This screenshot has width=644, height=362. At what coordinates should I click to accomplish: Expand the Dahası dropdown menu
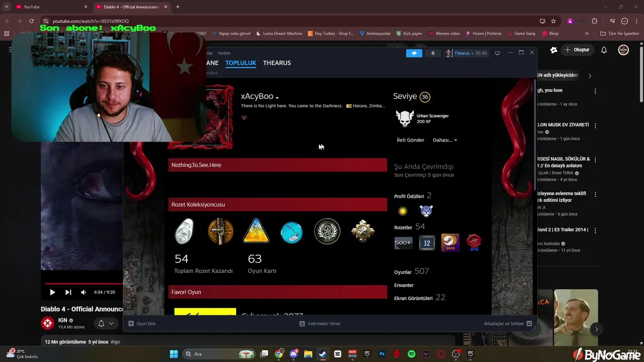[x=445, y=140]
